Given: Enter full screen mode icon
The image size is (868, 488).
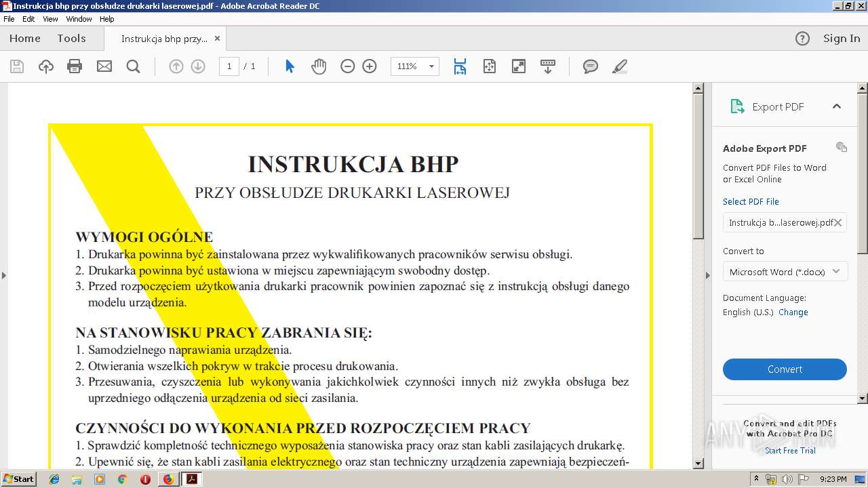Looking at the screenshot, I should point(519,66).
